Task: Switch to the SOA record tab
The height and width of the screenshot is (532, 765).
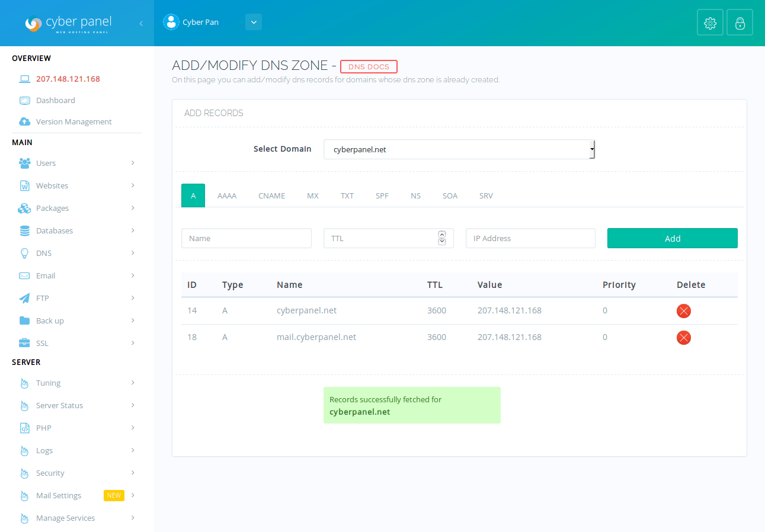Action: (x=450, y=196)
